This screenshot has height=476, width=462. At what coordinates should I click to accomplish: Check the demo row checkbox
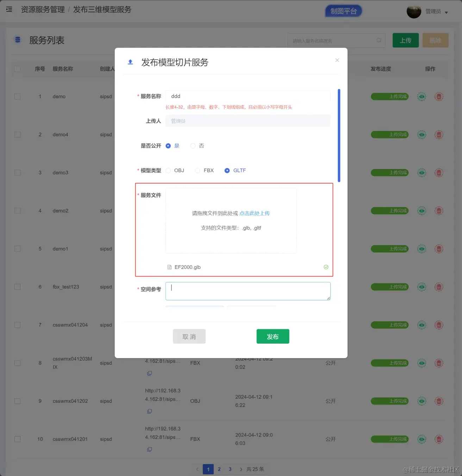17,96
